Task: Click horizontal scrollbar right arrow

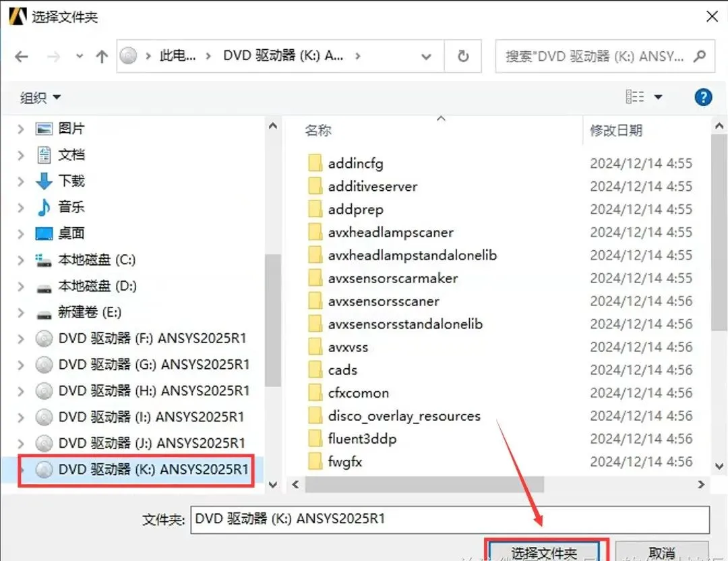Action: [x=700, y=484]
